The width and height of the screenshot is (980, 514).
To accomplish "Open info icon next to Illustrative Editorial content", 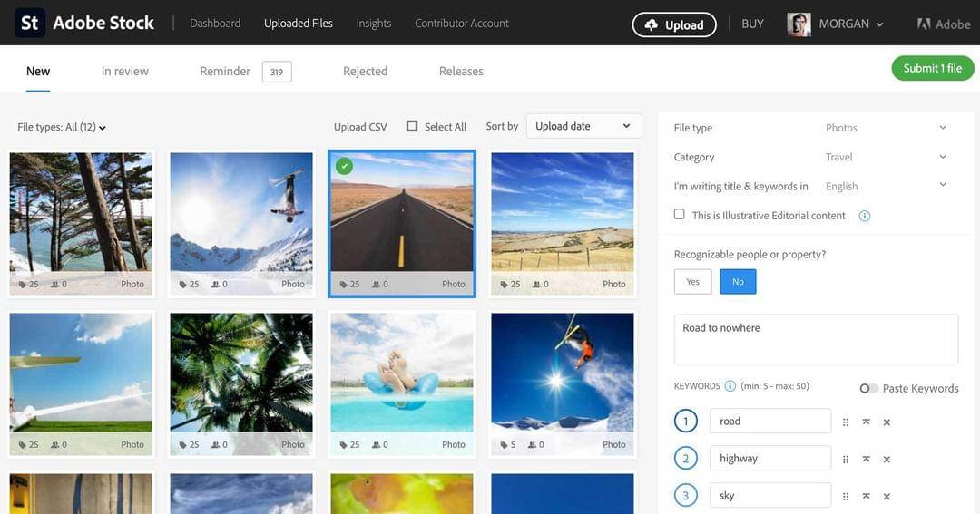I will 865,216.
